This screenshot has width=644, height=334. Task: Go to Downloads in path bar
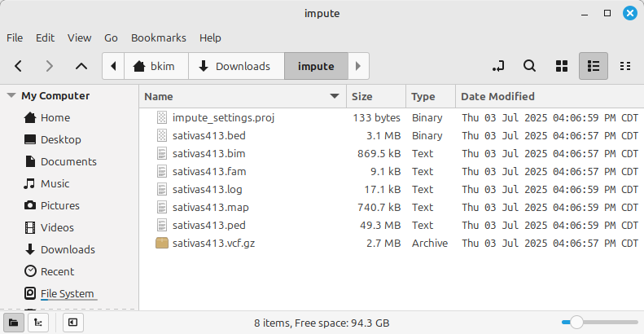[235, 66]
